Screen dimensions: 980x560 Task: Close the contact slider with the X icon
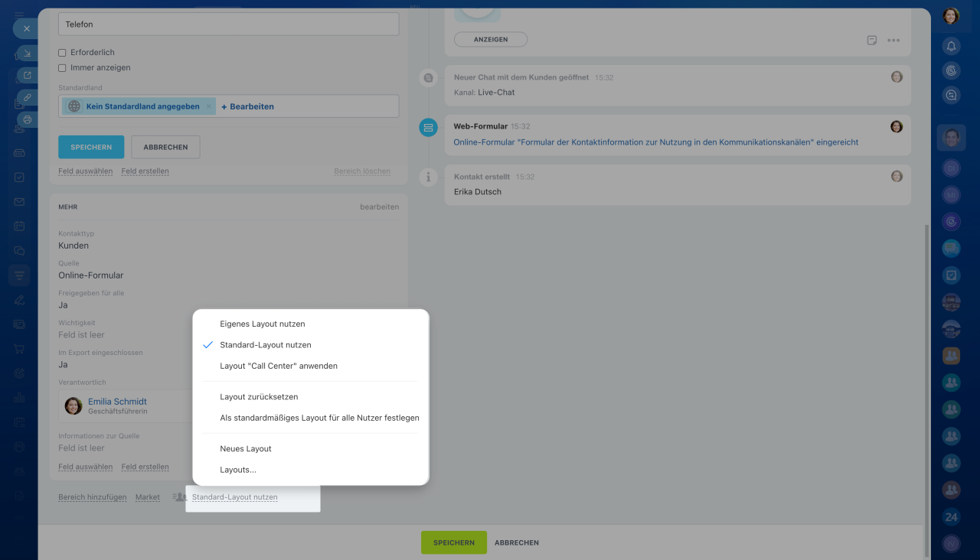(27, 28)
